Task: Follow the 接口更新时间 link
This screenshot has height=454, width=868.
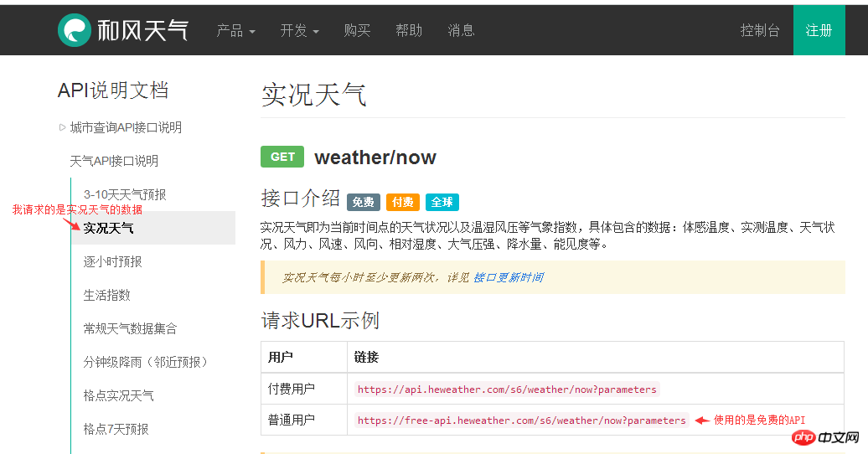Action: 509,277
